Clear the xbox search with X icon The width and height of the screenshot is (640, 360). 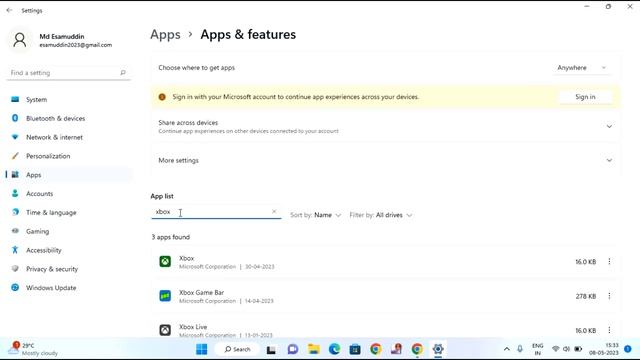click(274, 211)
